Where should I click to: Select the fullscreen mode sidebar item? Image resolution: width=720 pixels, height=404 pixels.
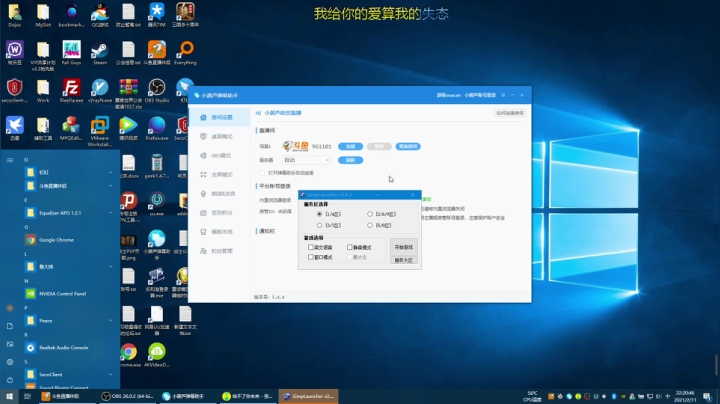(219, 174)
